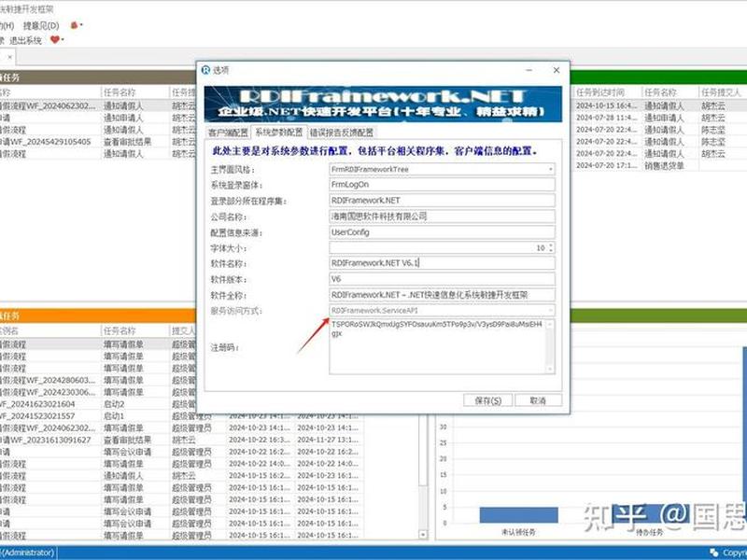Open the 主界面风格 dropdown list
The width and height of the screenshot is (747, 560).
(x=550, y=169)
